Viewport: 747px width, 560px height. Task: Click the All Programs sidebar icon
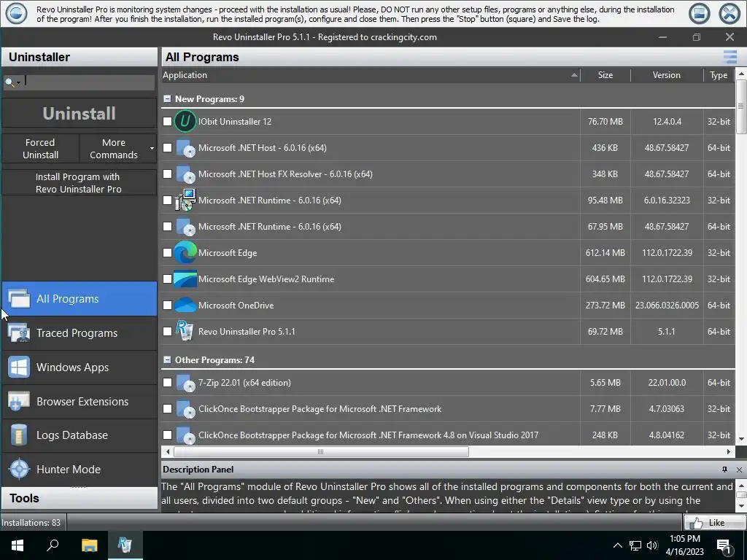19,298
